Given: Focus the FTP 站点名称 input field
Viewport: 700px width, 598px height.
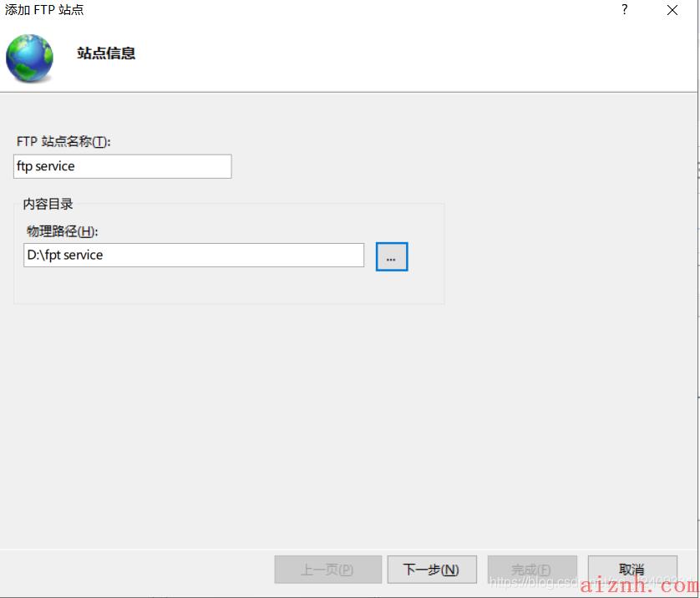Looking at the screenshot, I should coord(122,166).
